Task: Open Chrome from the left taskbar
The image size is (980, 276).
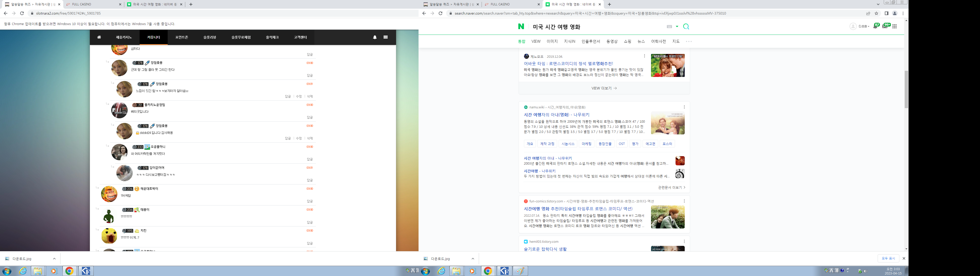Action: [x=69, y=271]
